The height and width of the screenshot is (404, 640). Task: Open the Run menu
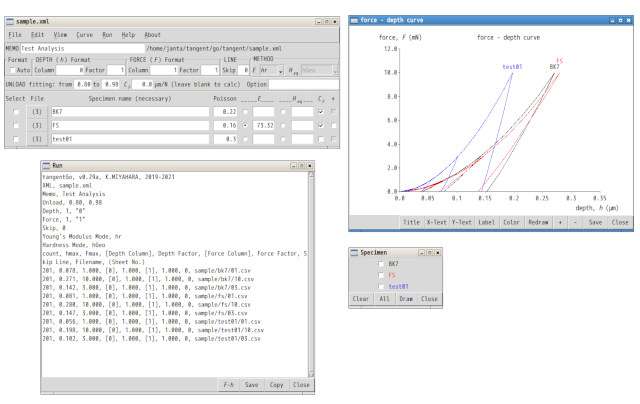point(107,35)
